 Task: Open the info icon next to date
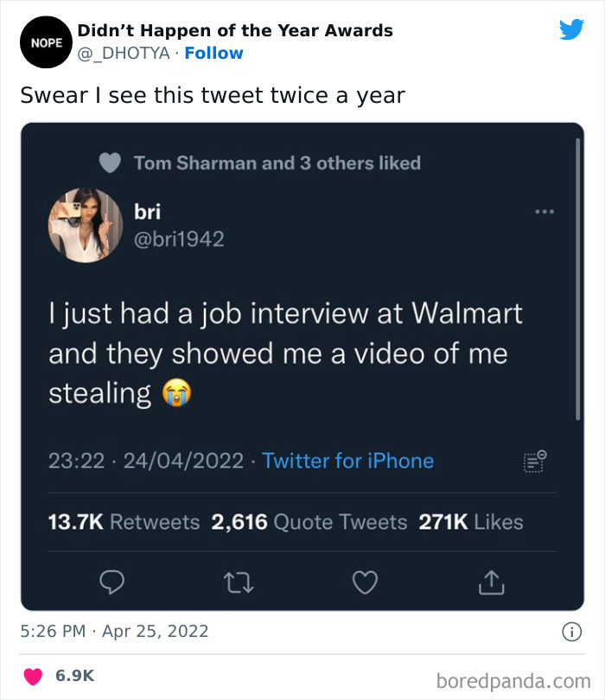click(x=571, y=633)
